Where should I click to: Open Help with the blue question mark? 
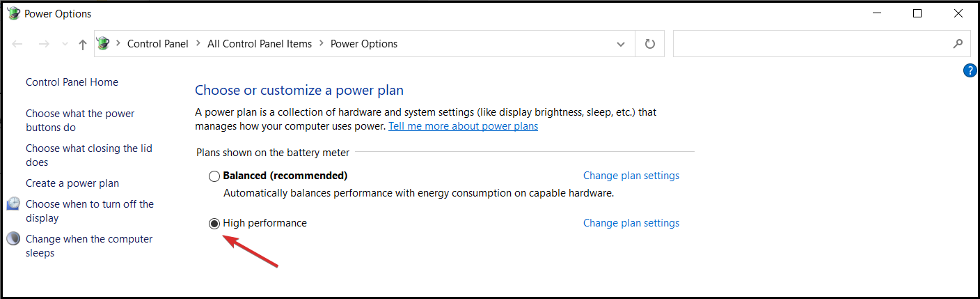(970, 70)
